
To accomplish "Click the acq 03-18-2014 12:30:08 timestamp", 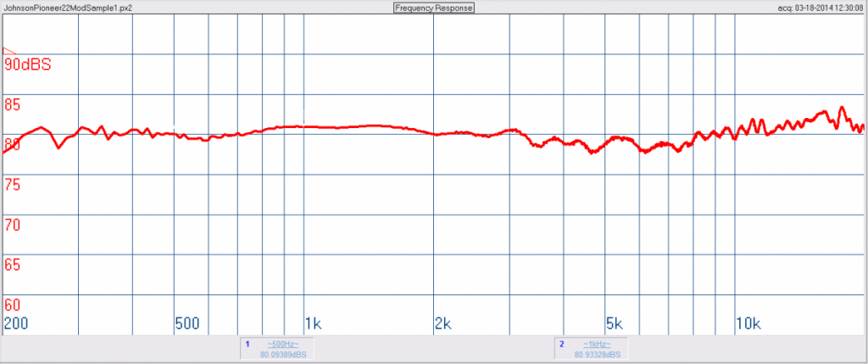I will pyautogui.click(x=821, y=8).
